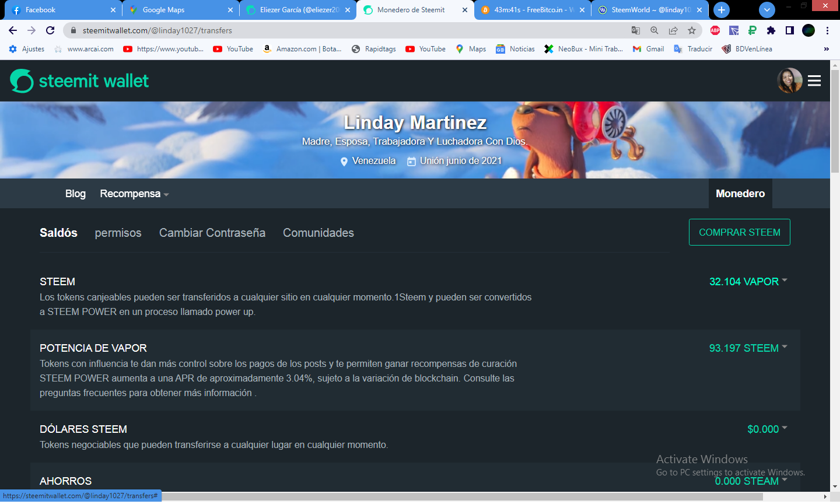Open the www.arcai.com bookmark
Image resolution: width=840 pixels, height=504 pixels.
coord(84,49)
